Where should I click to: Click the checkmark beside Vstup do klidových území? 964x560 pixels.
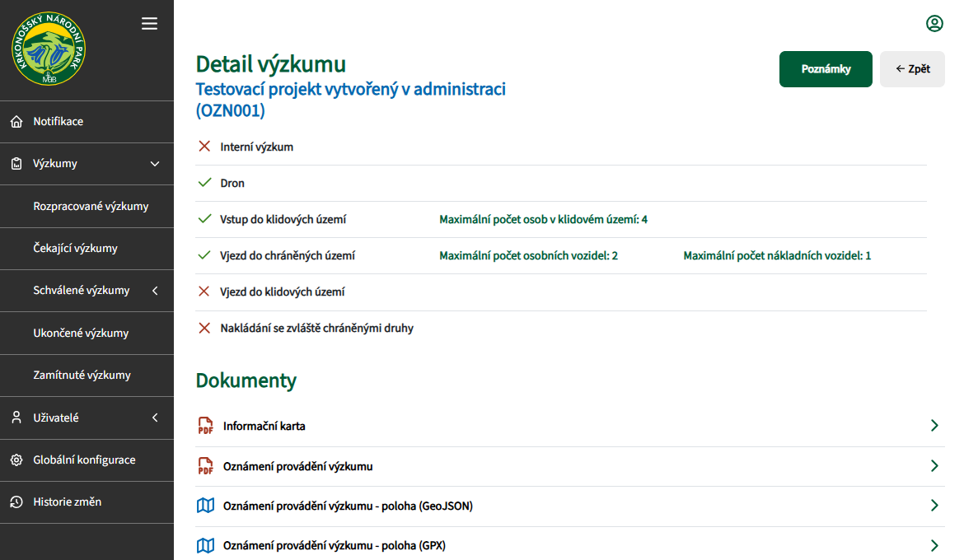205,219
